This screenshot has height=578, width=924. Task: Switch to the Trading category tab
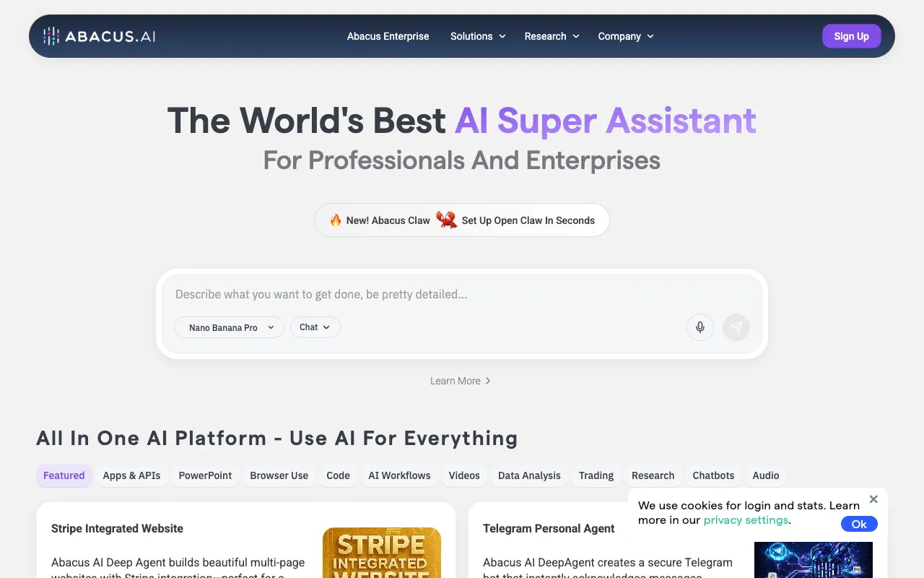(596, 475)
